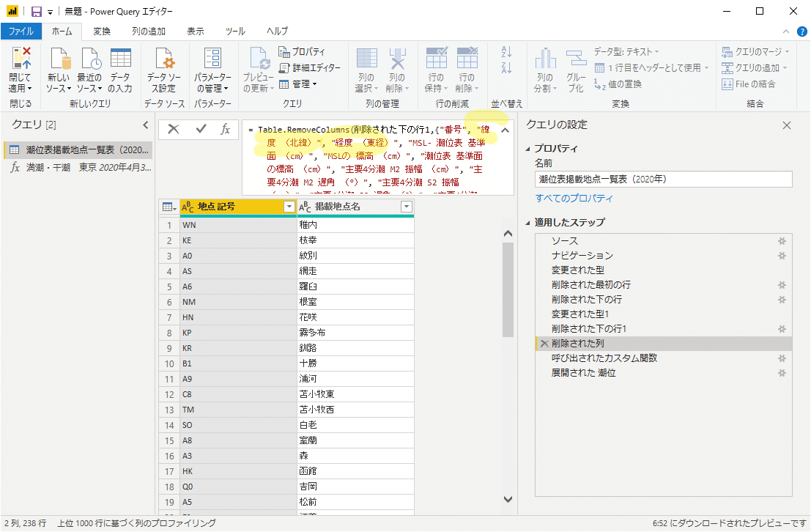This screenshot has width=811, height=532.
Task: Switch to the ツール (Tools) tab
Action: pos(235,32)
